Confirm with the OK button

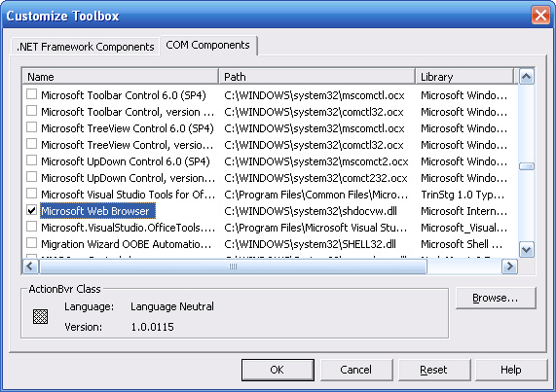278,370
